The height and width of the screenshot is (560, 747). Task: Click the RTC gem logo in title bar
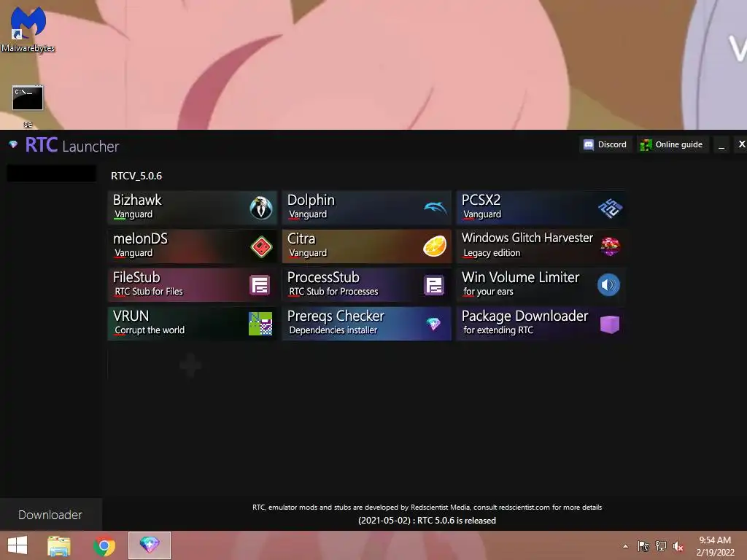tap(13, 144)
